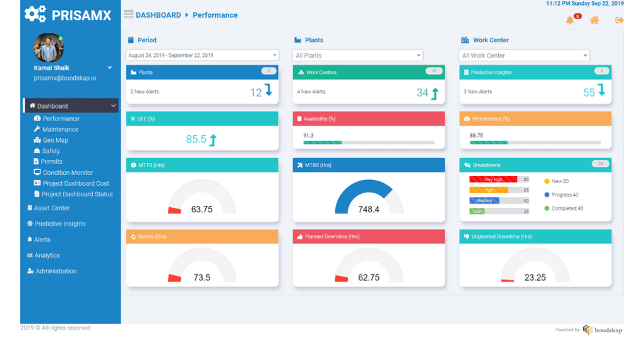Click the MTTR info icon
The width and height of the screenshot is (644, 341).
coord(133,165)
